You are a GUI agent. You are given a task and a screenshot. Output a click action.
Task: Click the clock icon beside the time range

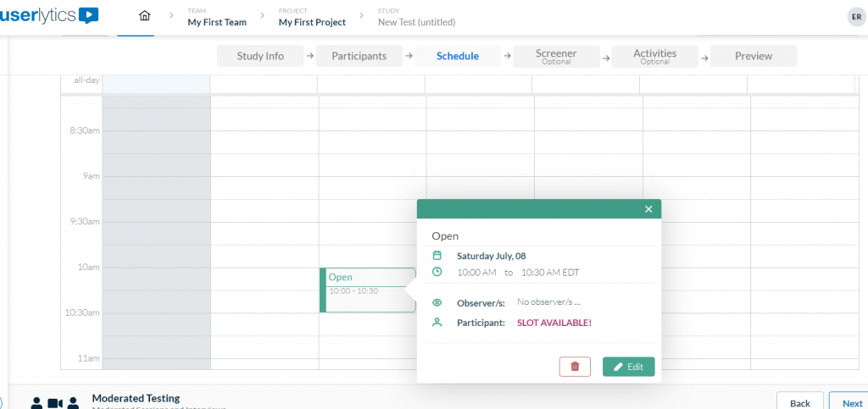pos(437,272)
